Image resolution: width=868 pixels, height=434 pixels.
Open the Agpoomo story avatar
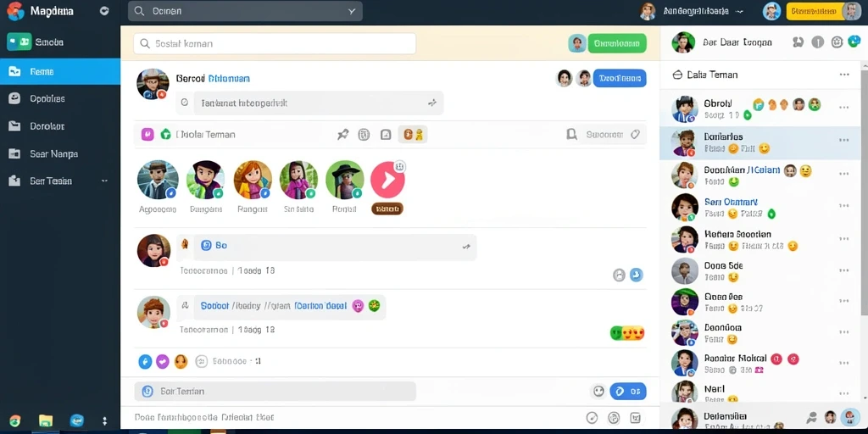click(158, 180)
